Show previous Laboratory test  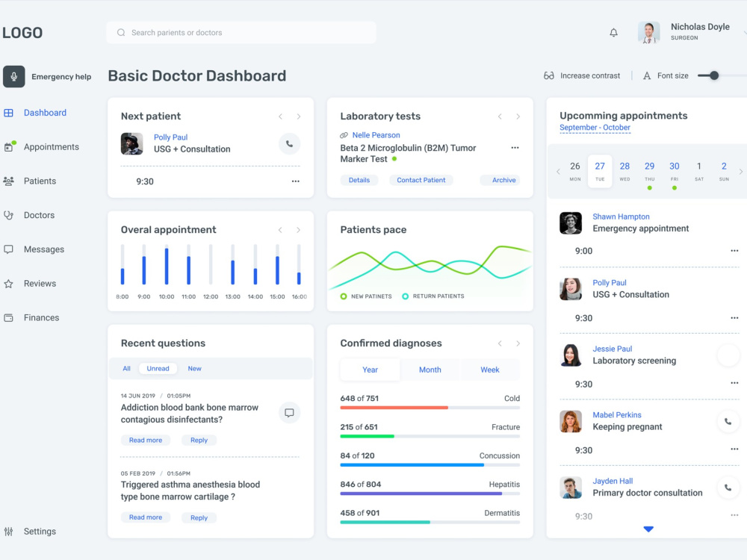(500, 116)
